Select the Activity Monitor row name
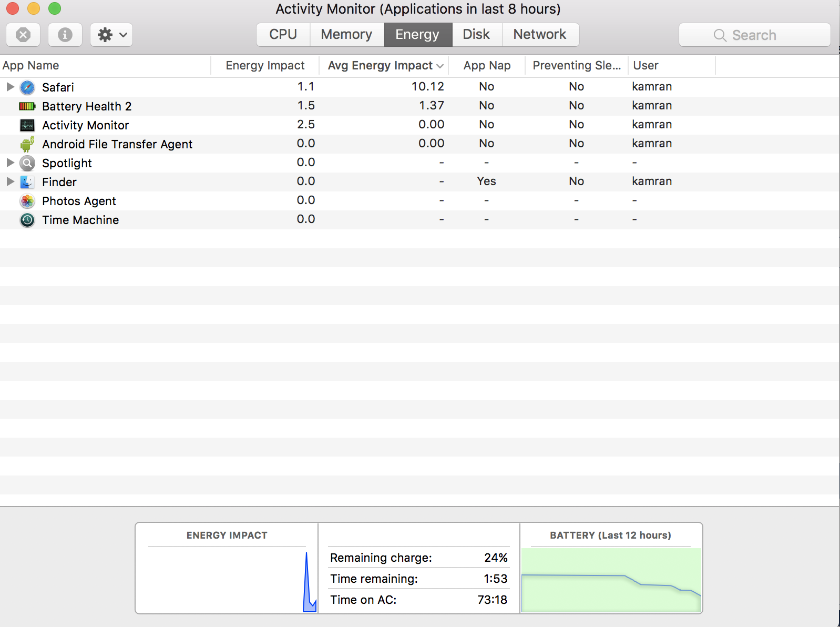This screenshot has height=627, width=840. point(86,125)
